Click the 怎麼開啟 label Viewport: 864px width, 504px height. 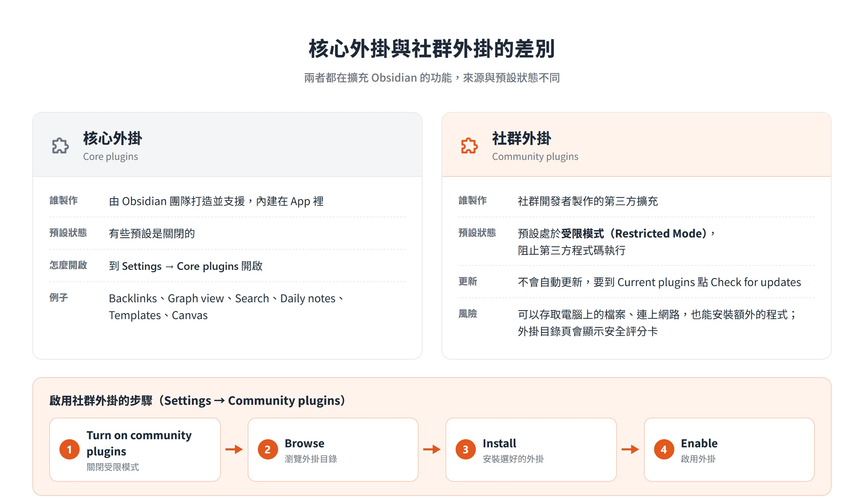coord(68,265)
